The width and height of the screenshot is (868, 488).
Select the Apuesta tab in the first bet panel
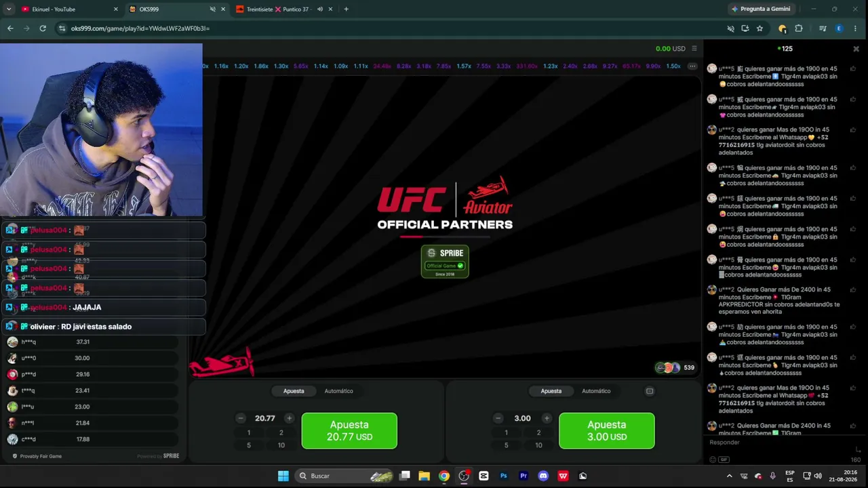294,391
